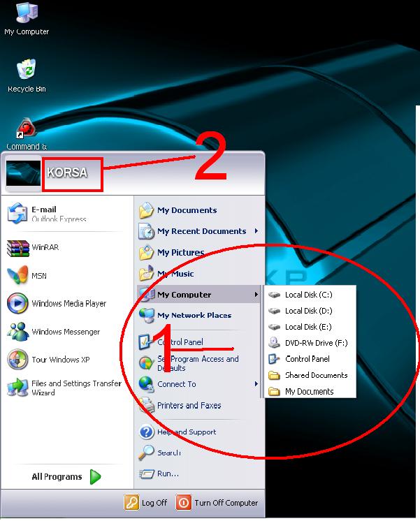Click the Shared Documents folder icon
This screenshot has width=420, height=521.
pyautogui.click(x=275, y=375)
